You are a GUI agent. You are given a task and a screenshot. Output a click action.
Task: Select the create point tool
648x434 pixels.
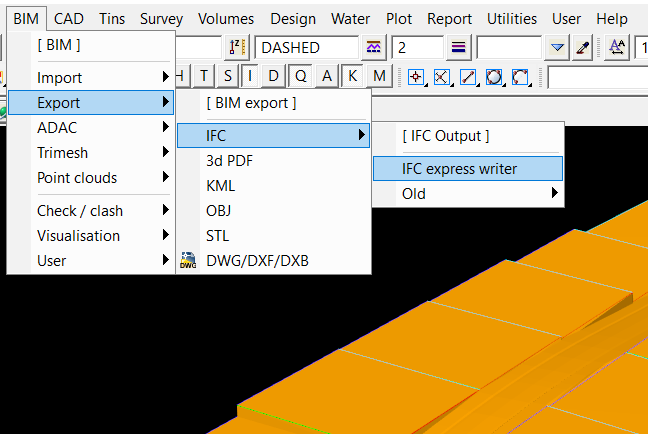pyautogui.click(x=416, y=77)
